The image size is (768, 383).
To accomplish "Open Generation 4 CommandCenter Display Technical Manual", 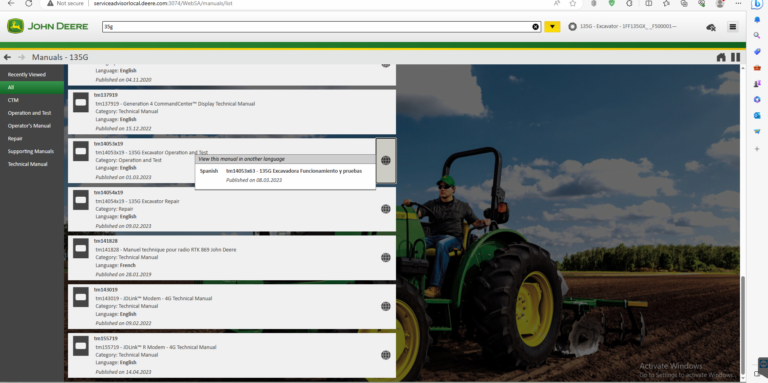I will (175, 104).
